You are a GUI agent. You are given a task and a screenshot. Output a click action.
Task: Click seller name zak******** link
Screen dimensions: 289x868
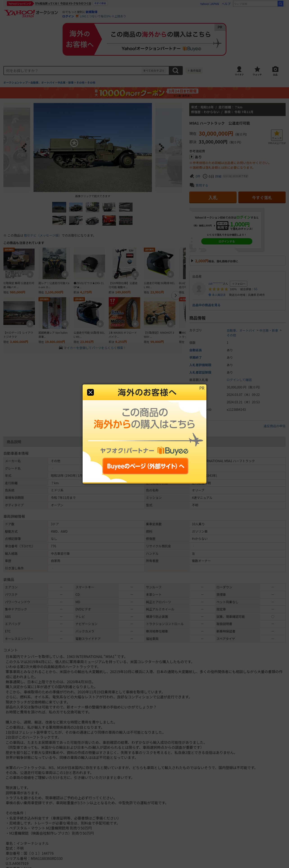click(215, 284)
